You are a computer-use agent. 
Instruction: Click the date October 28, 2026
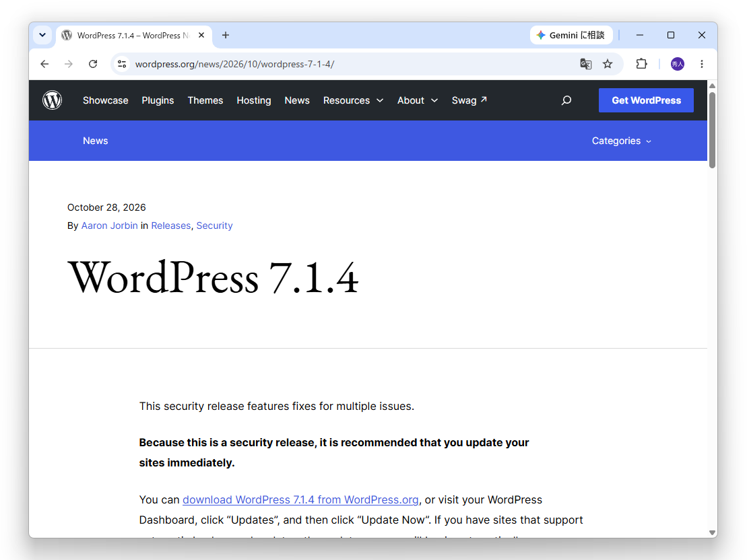(x=106, y=207)
